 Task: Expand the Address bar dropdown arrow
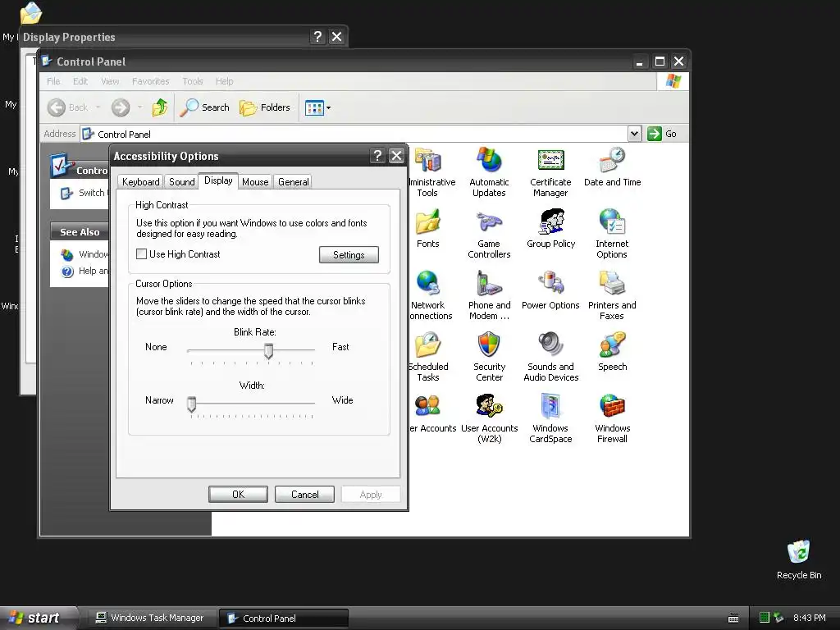[634, 134]
